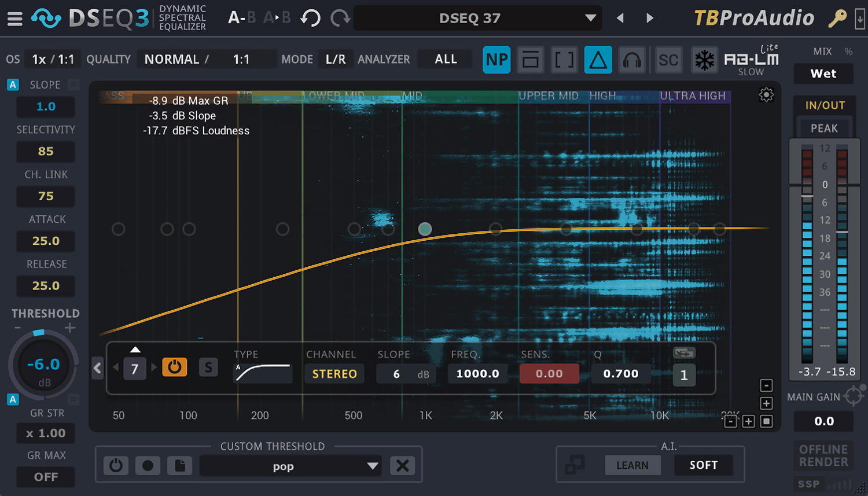Click the SOFT button in A.I. section

tap(704, 465)
